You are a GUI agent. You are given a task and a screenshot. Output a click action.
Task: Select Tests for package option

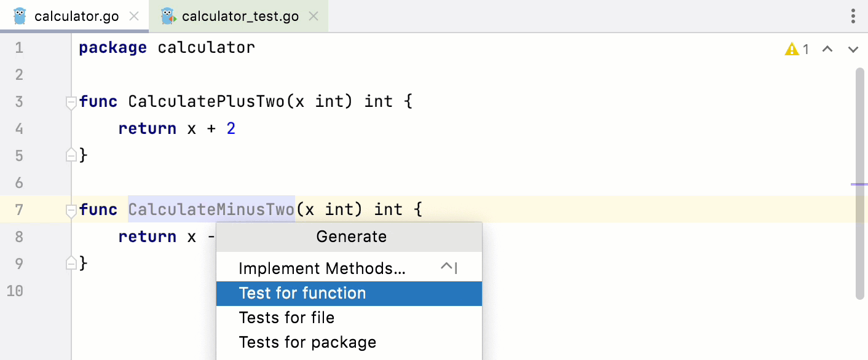[307, 342]
